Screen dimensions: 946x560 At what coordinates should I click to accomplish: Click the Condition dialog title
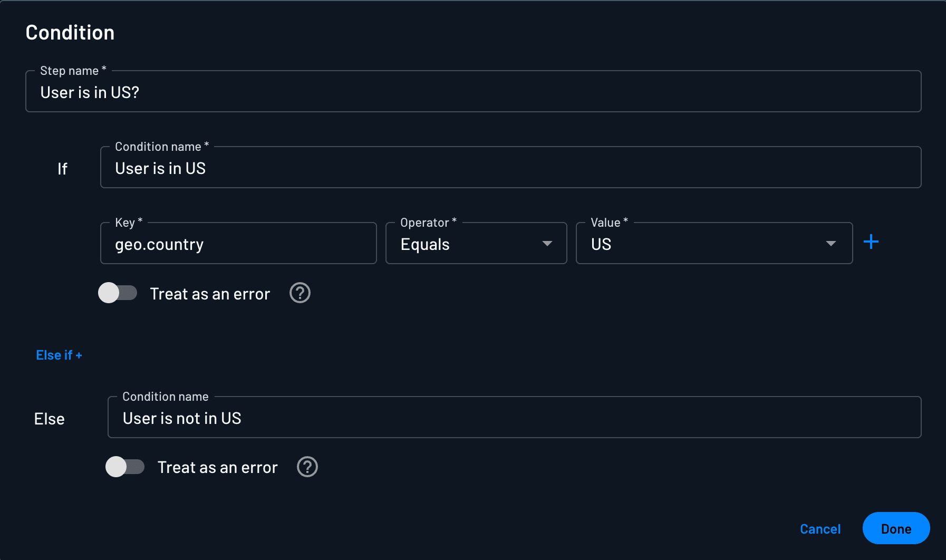coord(70,32)
